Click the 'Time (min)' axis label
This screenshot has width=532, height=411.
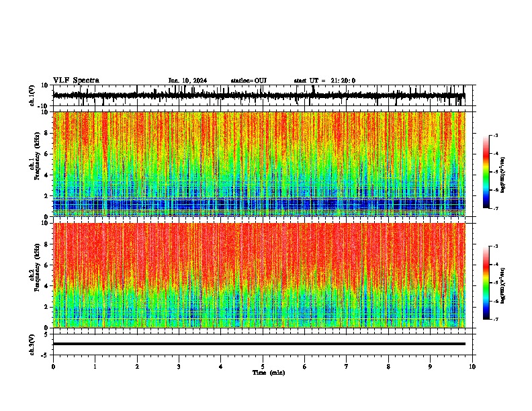coord(269,373)
